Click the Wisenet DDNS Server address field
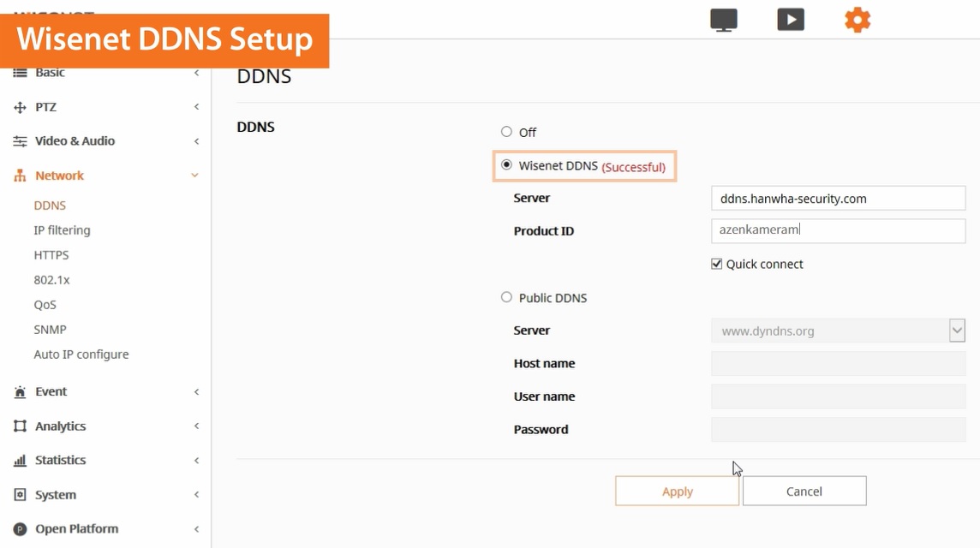This screenshot has height=548, width=980. tap(838, 198)
